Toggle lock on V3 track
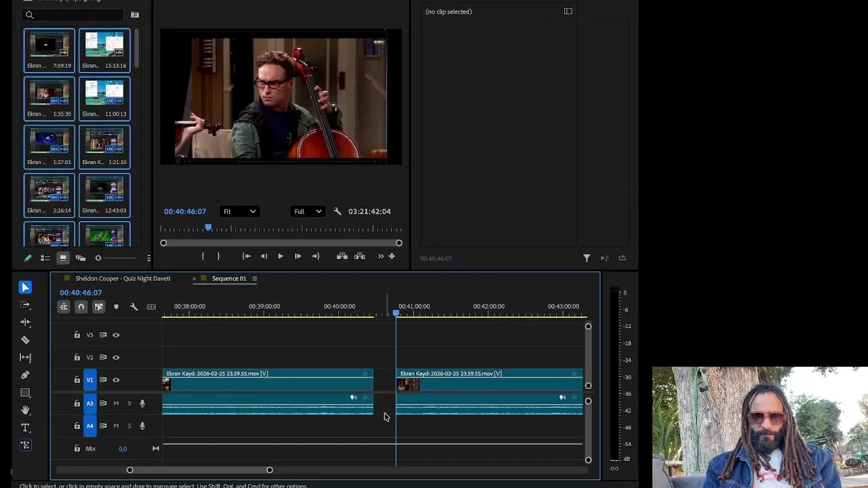 click(77, 335)
